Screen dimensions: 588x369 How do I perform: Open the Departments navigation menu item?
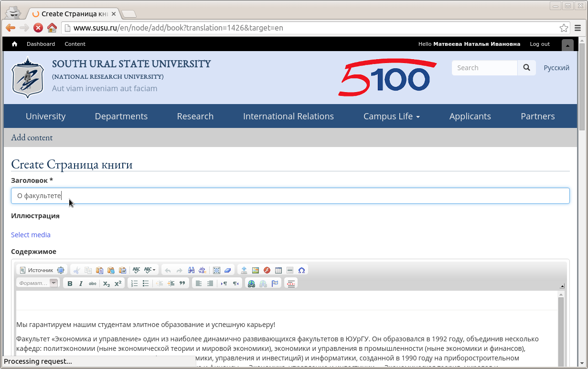point(121,116)
